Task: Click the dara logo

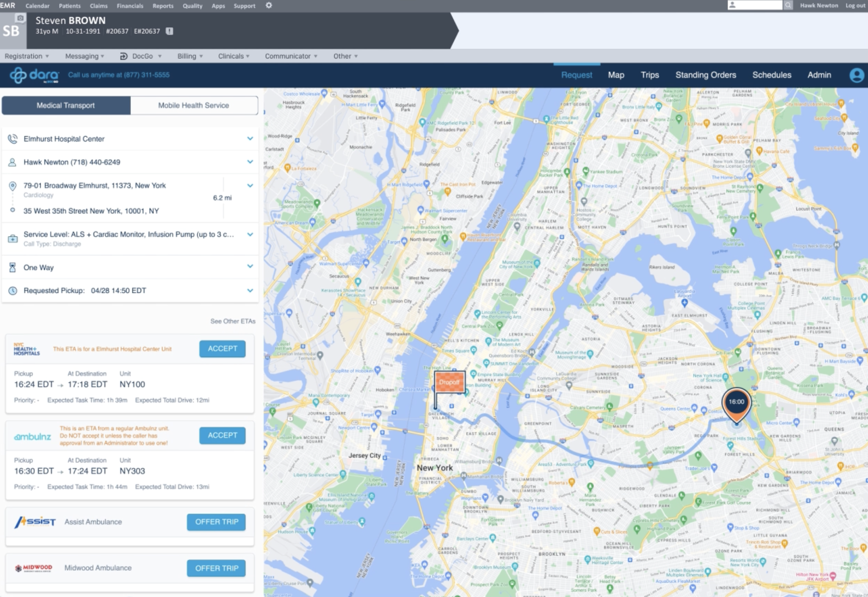Action: [35, 75]
